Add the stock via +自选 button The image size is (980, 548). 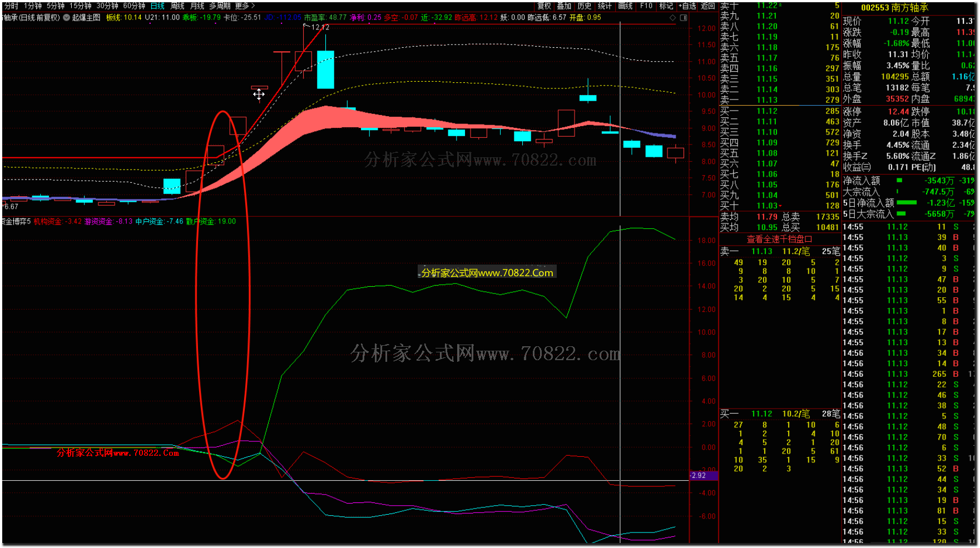point(687,6)
